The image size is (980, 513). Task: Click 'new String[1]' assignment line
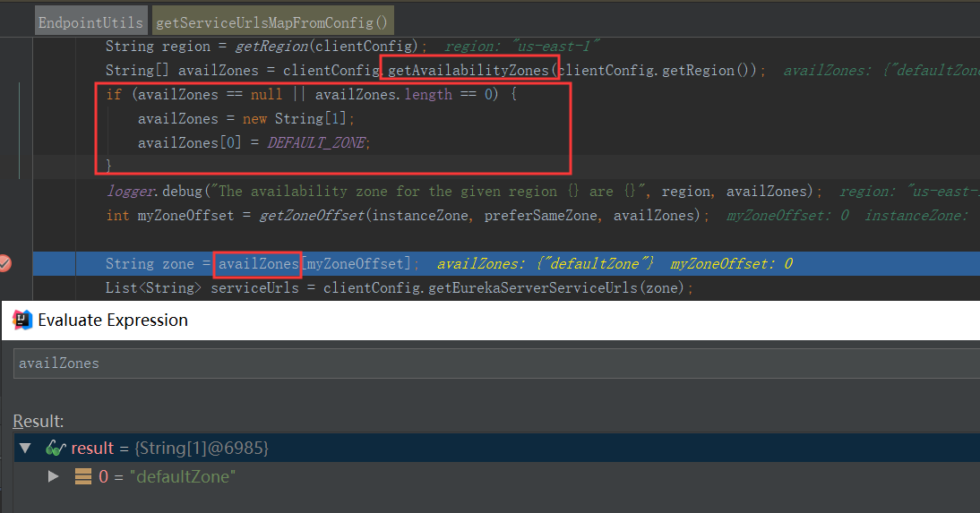[246, 119]
